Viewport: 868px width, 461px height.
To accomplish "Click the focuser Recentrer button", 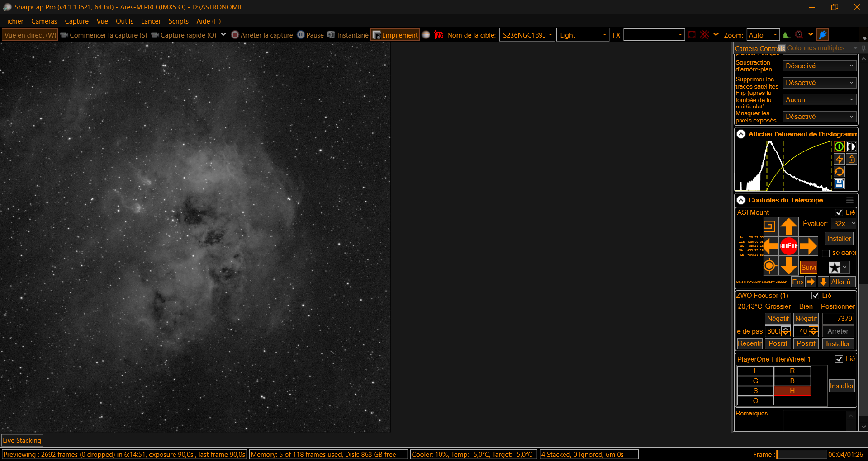I will point(750,343).
